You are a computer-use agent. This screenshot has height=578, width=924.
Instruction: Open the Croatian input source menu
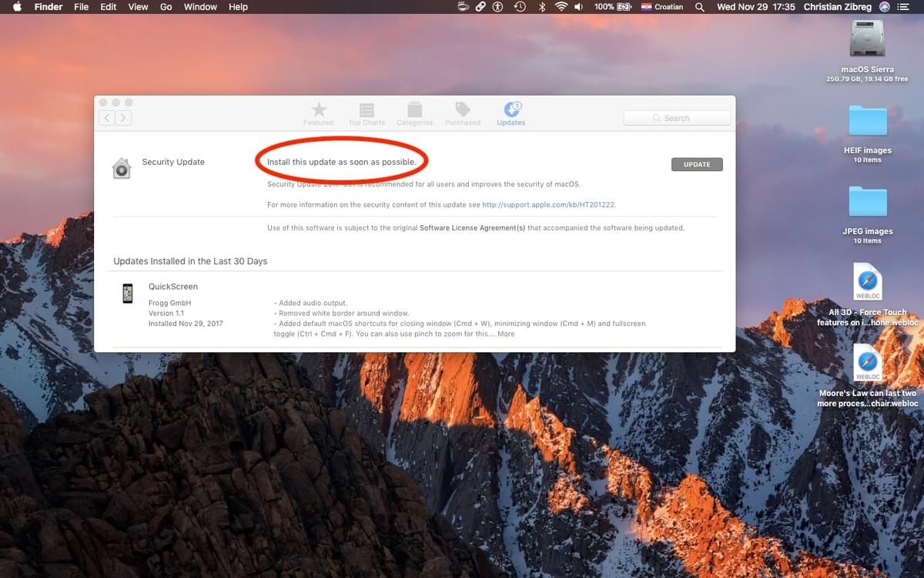tap(662, 7)
